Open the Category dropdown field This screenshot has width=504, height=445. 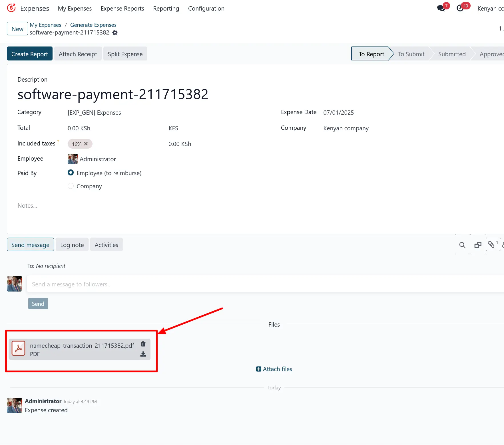click(x=114, y=113)
